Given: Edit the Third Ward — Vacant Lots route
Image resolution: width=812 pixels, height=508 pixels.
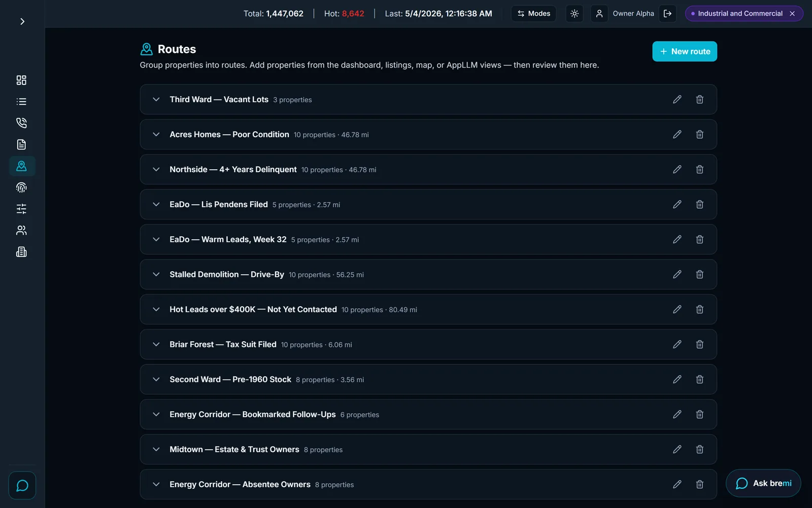Looking at the screenshot, I should tap(677, 100).
